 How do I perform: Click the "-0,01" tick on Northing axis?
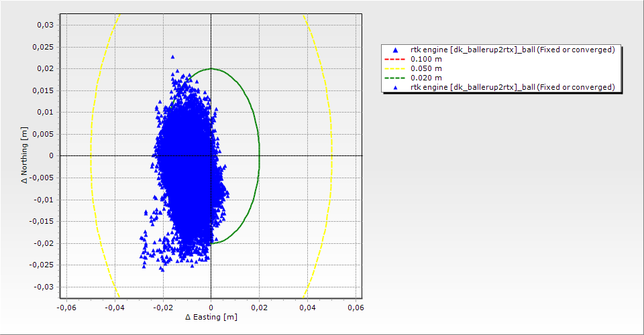click(44, 200)
